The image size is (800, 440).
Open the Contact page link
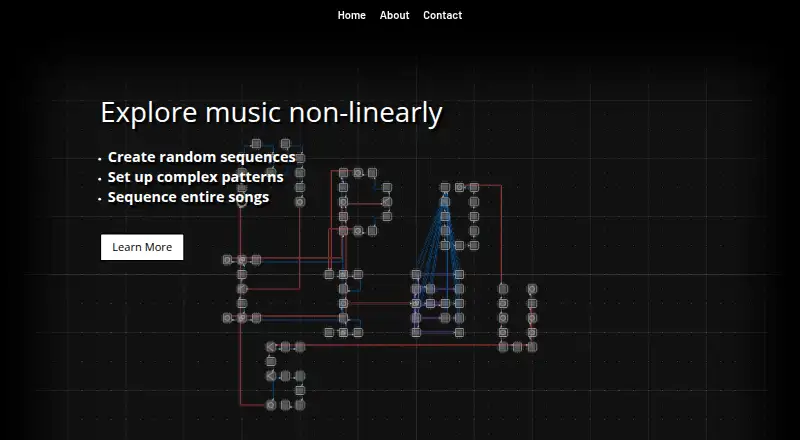tap(442, 15)
